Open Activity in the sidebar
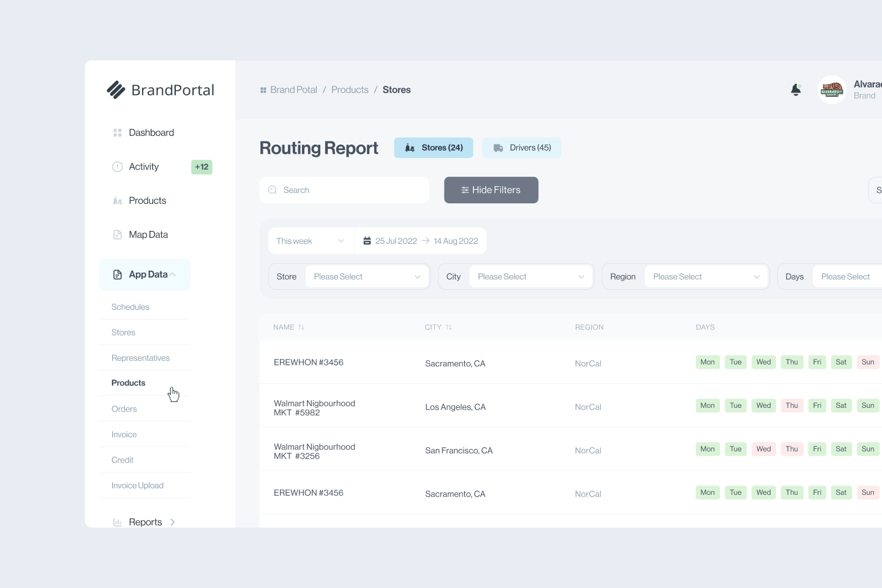882x588 pixels. coord(144,167)
